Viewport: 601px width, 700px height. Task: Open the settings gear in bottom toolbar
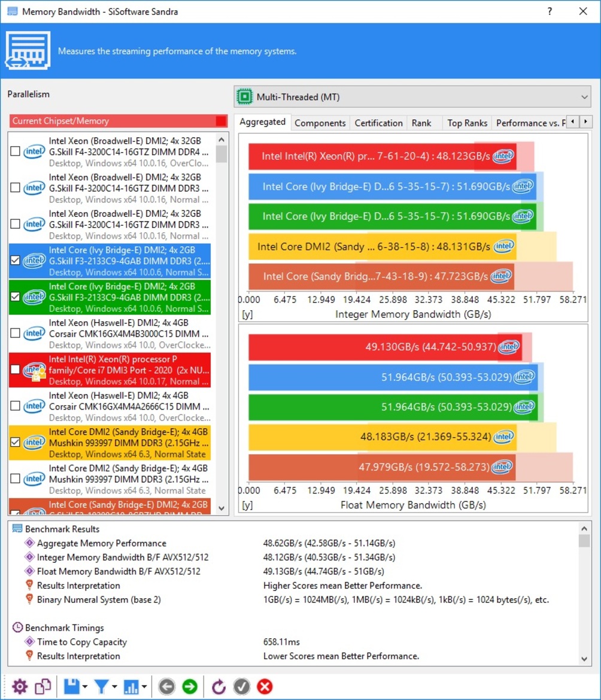pos(20,686)
